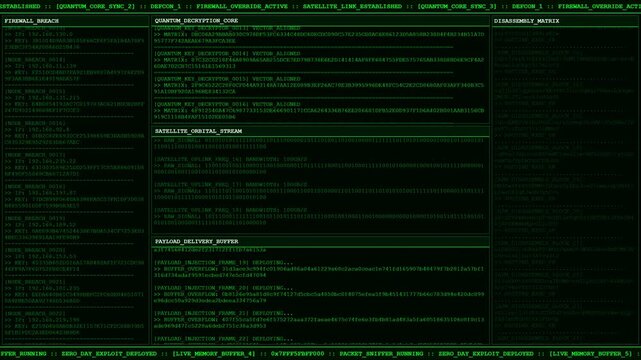
Task: Select the [SATELLITE_UPLINK_FREQ_16] bandwidth line
Action: point(230,159)
